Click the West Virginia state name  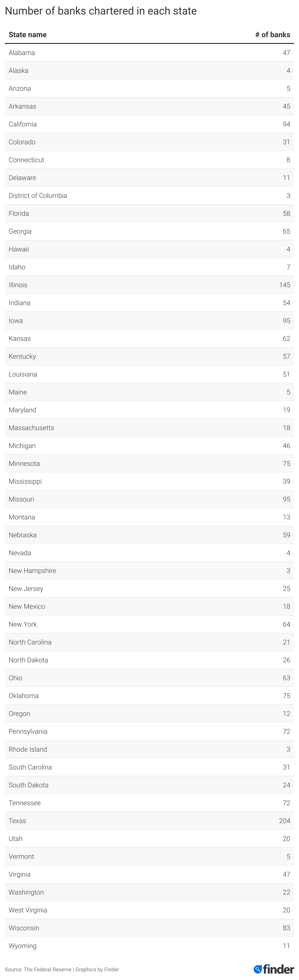(28, 910)
